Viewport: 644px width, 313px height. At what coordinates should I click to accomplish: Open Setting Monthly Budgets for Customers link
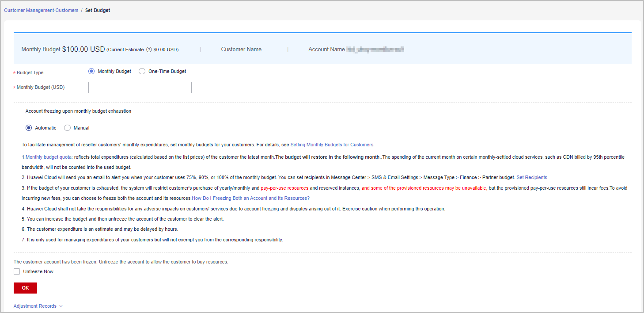click(332, 145)
